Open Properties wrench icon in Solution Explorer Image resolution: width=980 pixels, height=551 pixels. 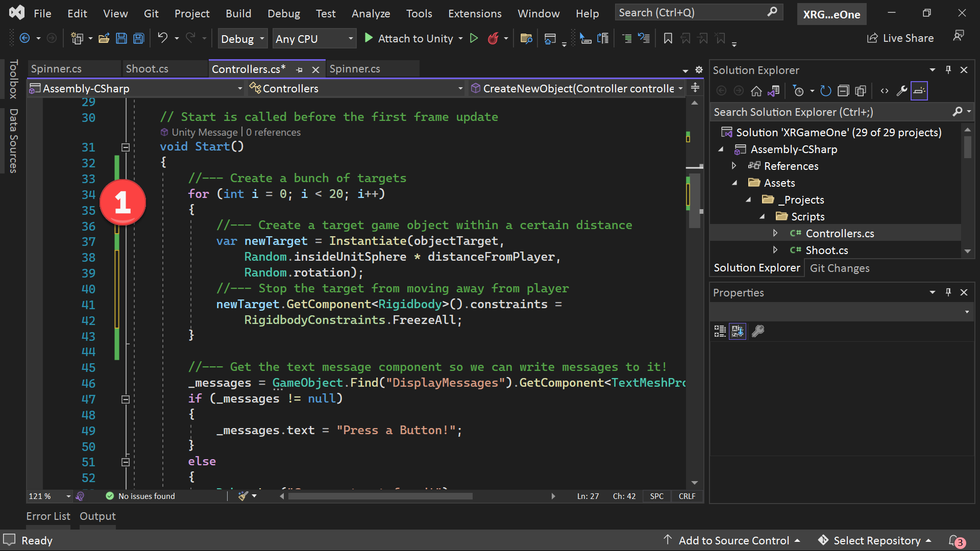[902, 91]
